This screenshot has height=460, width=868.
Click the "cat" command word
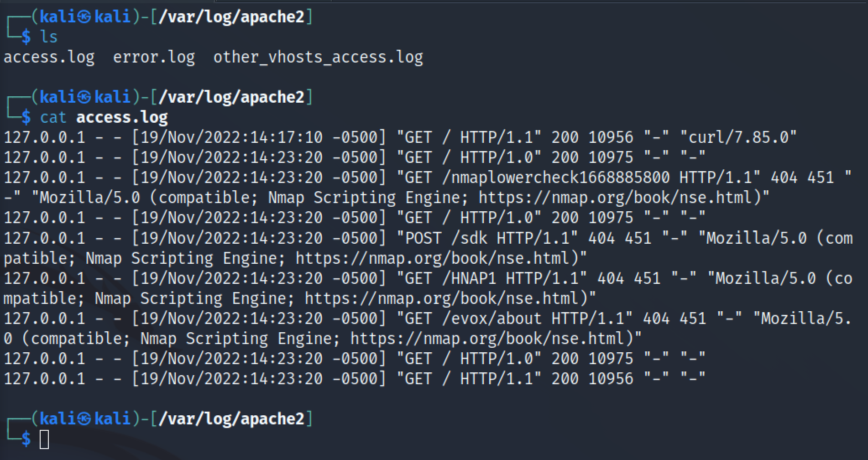[x=53, y=118]
